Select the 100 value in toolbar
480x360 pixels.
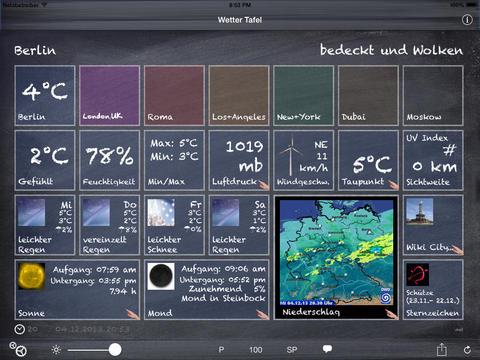[256, 350]
